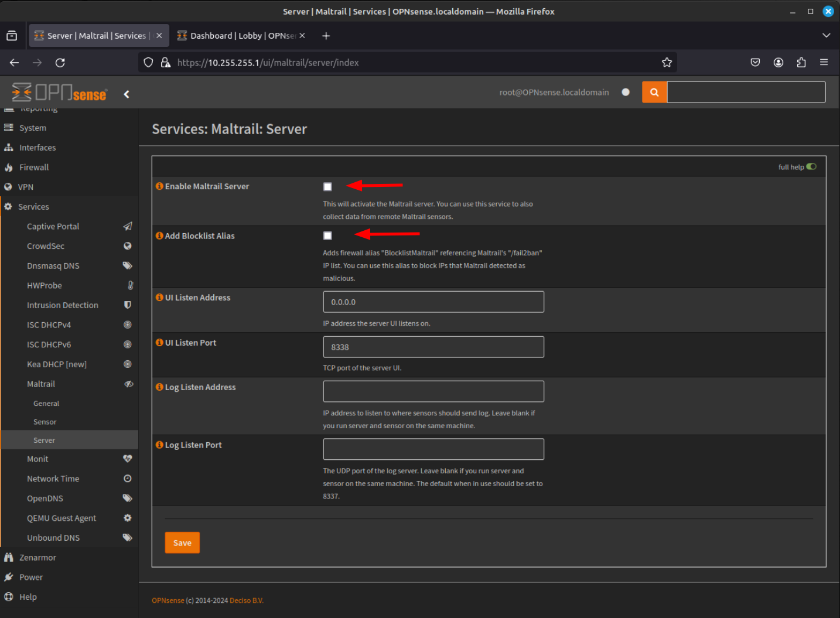840x618 pixels.
Task: Expand the Firewall sidebar menu
Action: pyautogui.click(x=69, y=168)
